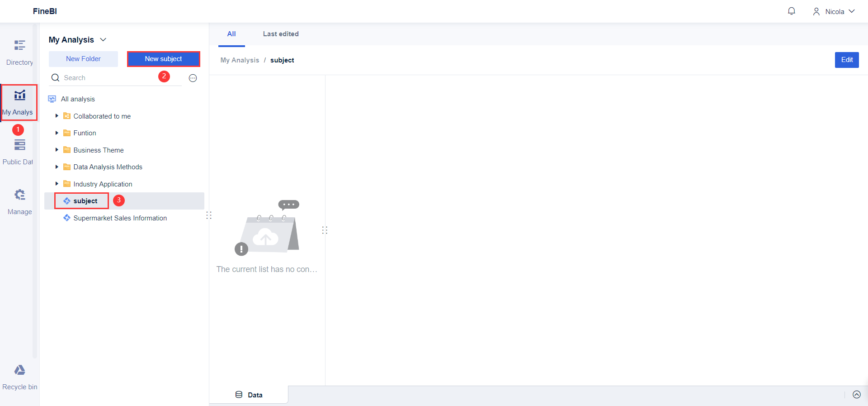The image size is (868, 406).
Task: Expand the Industry Application folder arrow
Action: point(57,184)
